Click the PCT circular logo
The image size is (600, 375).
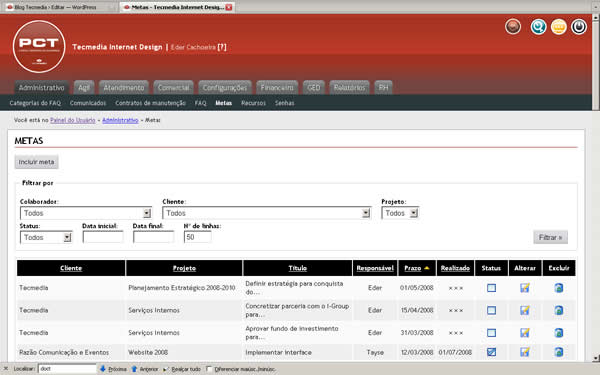point(39,47)
